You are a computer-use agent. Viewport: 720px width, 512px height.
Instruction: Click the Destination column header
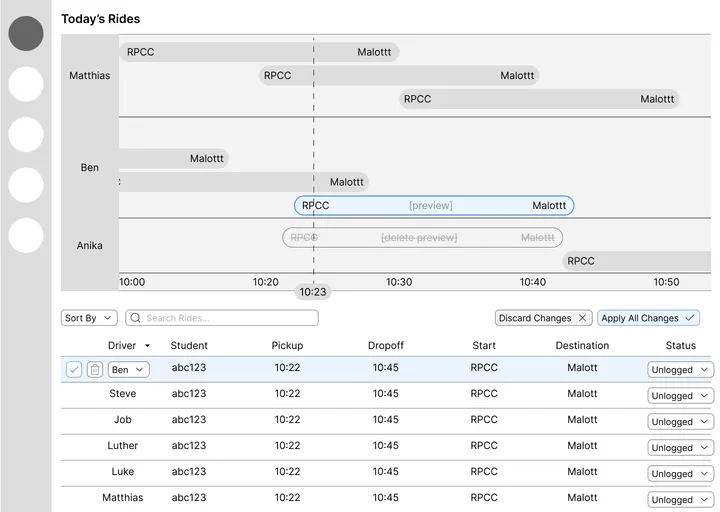[582, 345]
